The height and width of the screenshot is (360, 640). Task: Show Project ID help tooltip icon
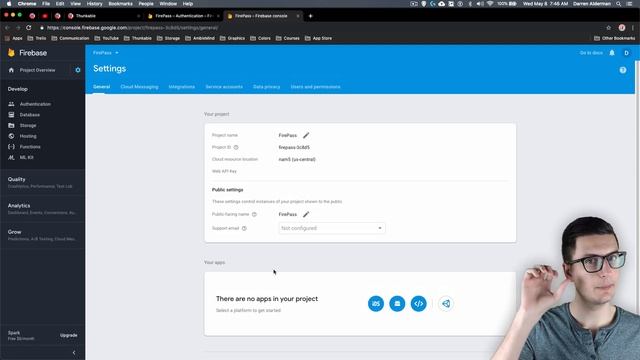pos(236,147)
